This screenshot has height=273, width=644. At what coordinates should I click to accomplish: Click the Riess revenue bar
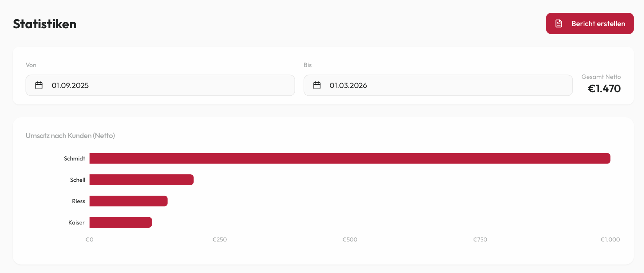pos(128,201)
